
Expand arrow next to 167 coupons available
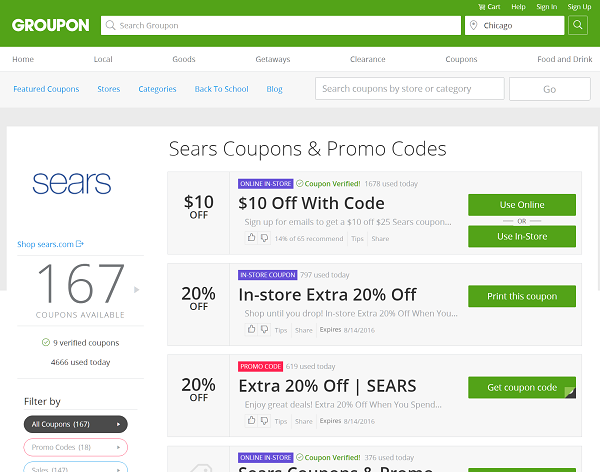click(136, 290)
